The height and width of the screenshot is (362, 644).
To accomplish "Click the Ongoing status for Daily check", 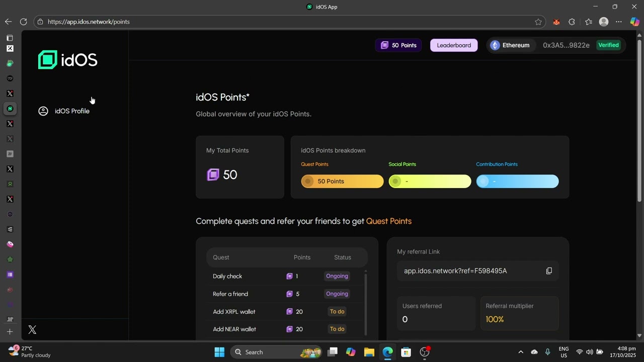I will tap(337, 276).
